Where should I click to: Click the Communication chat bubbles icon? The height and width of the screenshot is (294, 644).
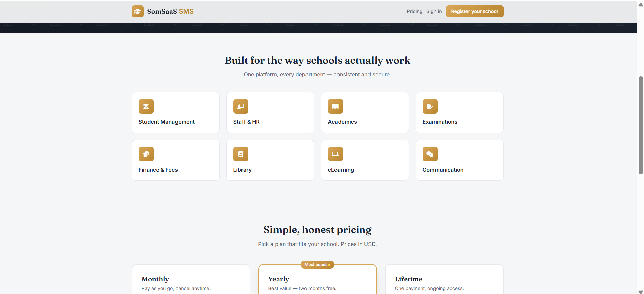(x=430, y=154)
